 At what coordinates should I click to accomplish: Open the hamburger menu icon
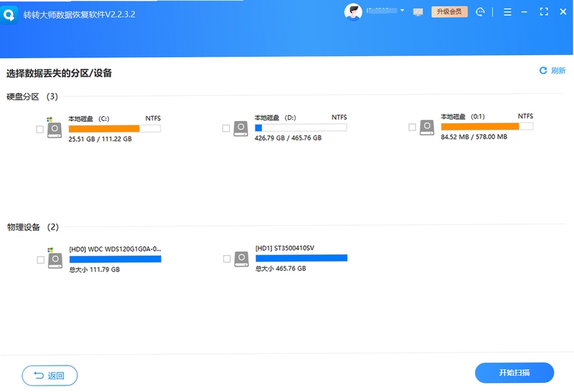point(507,12)
